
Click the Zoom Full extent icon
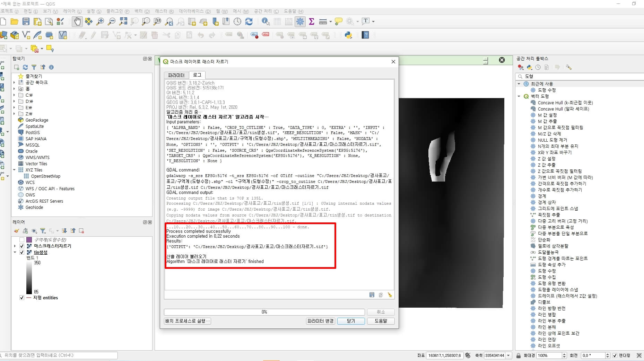[x=123, y=21]
